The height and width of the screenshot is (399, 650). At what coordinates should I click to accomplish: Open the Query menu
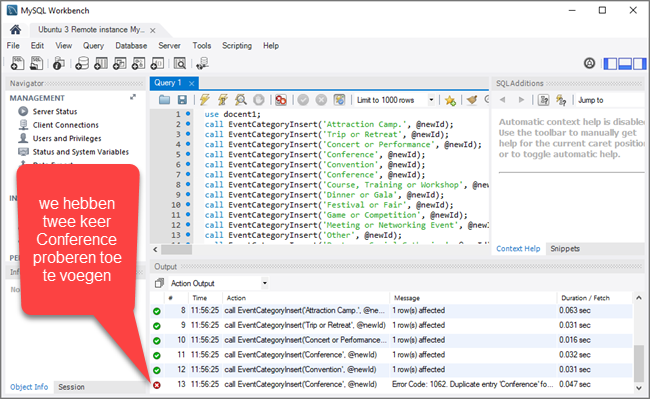point(93,46)
